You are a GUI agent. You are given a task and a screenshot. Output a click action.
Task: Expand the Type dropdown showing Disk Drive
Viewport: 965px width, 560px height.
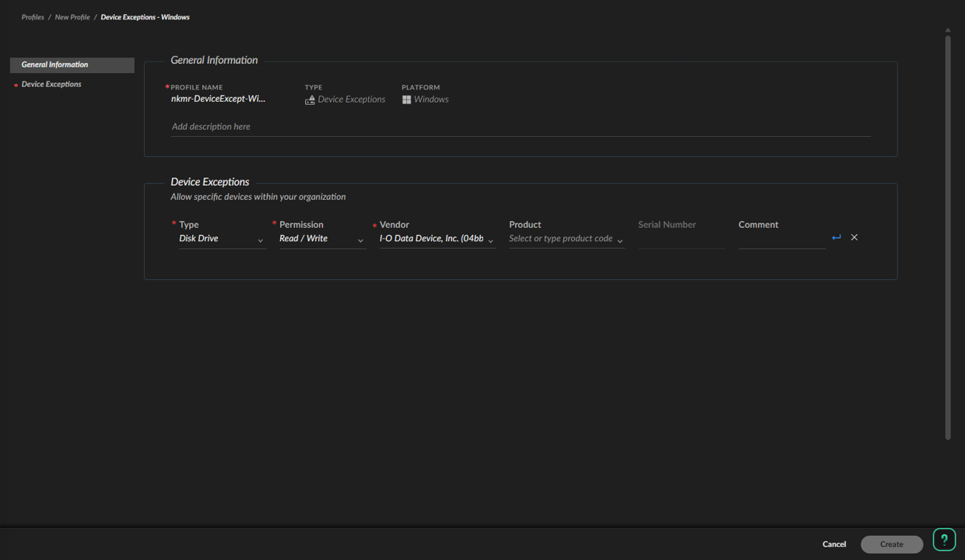pyautogui.click(x=222, y=239)
